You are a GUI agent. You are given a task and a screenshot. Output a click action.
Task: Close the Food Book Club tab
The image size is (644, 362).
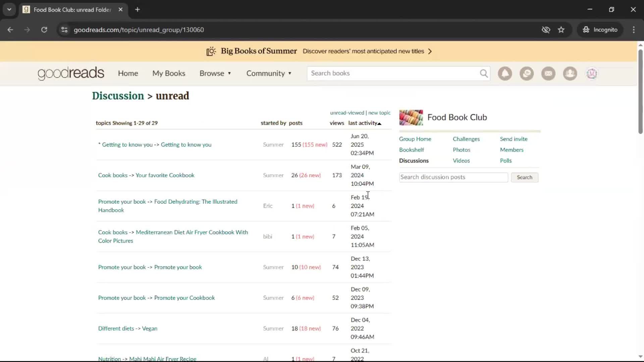[x=120, y=9]
